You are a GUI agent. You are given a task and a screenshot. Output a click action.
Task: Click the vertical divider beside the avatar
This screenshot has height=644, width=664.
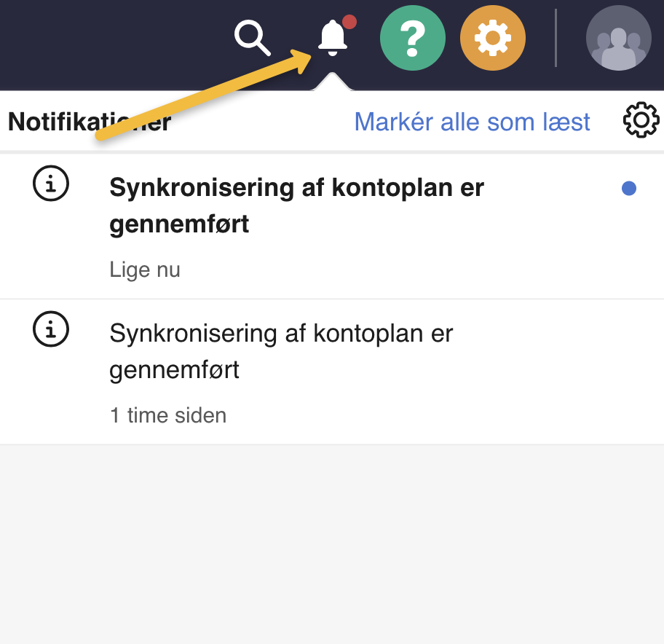(556, 38)
